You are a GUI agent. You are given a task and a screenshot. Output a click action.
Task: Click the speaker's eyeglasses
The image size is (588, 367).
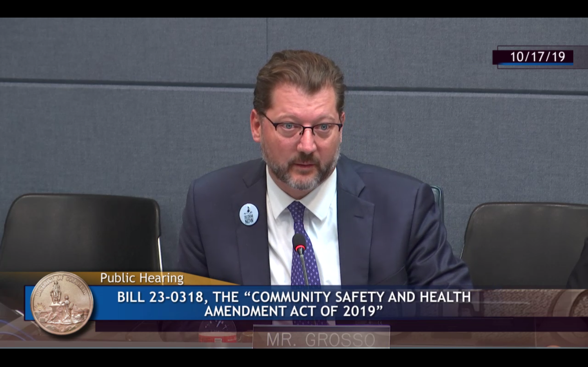(x=301, y=127)
